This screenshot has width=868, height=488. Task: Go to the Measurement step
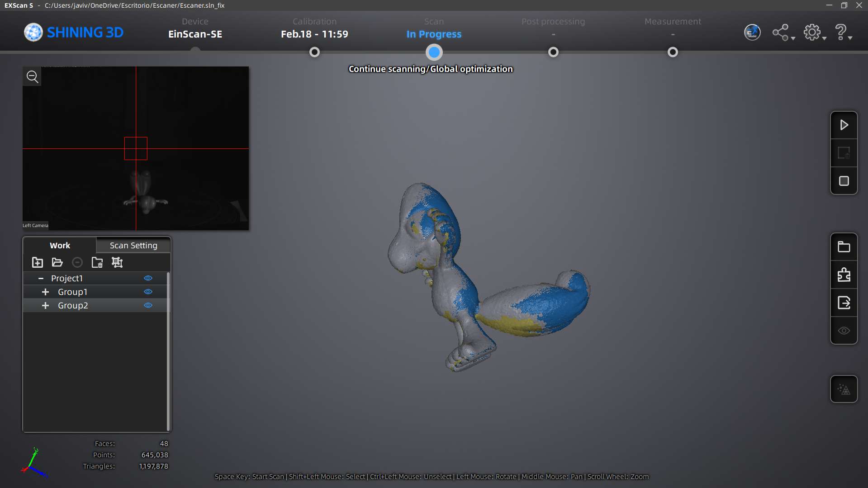673,28
